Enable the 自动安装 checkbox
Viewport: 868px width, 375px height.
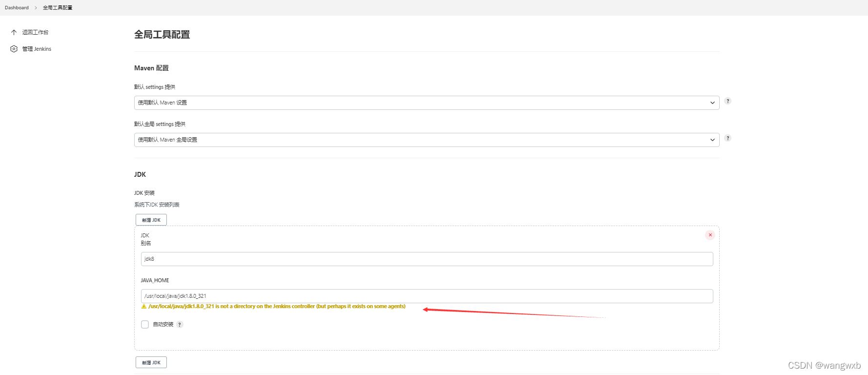(x=145, y=324)
